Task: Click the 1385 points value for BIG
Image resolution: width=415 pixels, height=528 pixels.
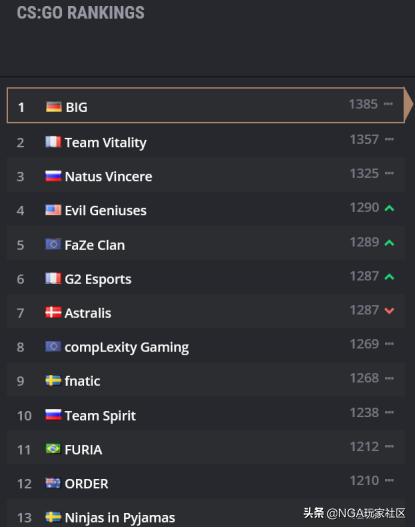Action: tap(363, 104)
